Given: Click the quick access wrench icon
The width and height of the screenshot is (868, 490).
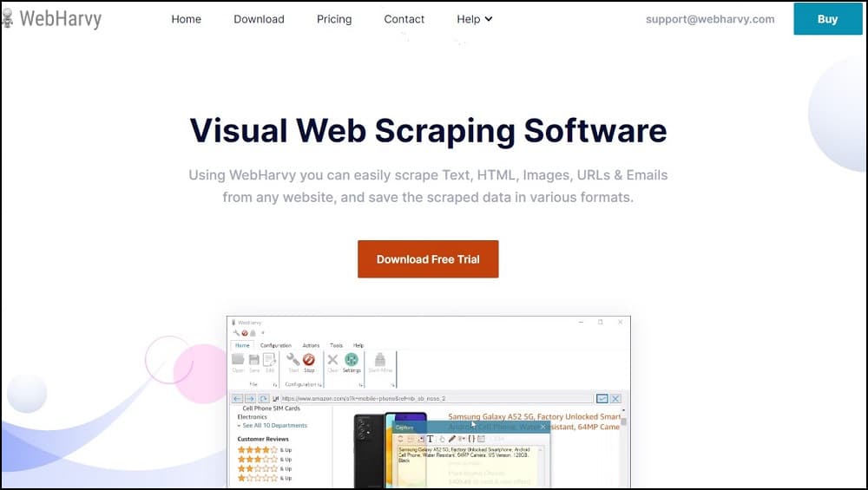Looking at the screenshot, I should coord(236,333).
